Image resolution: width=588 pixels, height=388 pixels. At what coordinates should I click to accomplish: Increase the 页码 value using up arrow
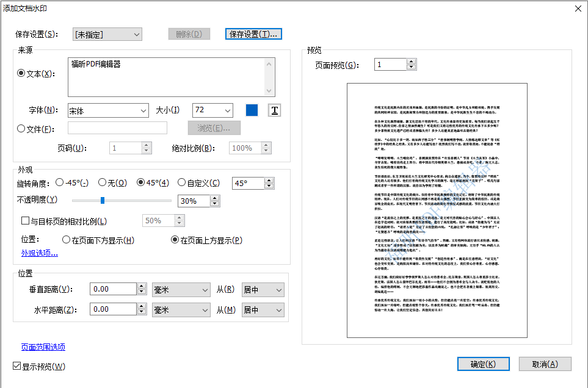click(x=145, y=144)
